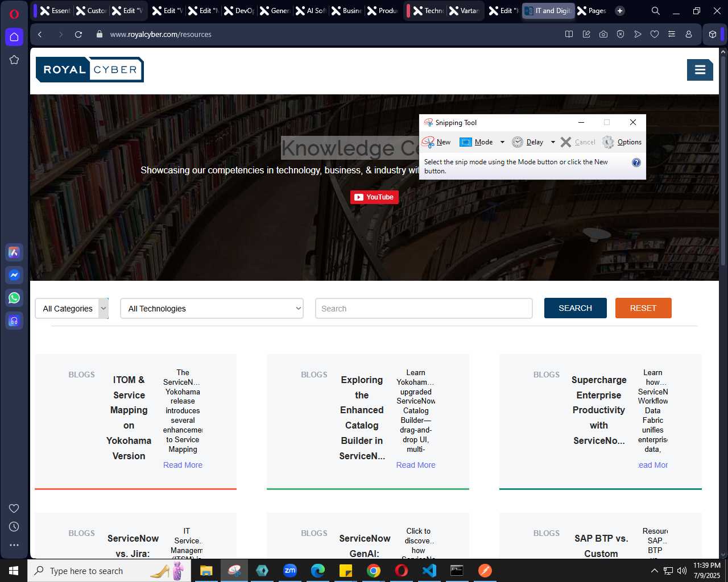
Task: Switch to the Techno tab
Action: coord(429,11)
